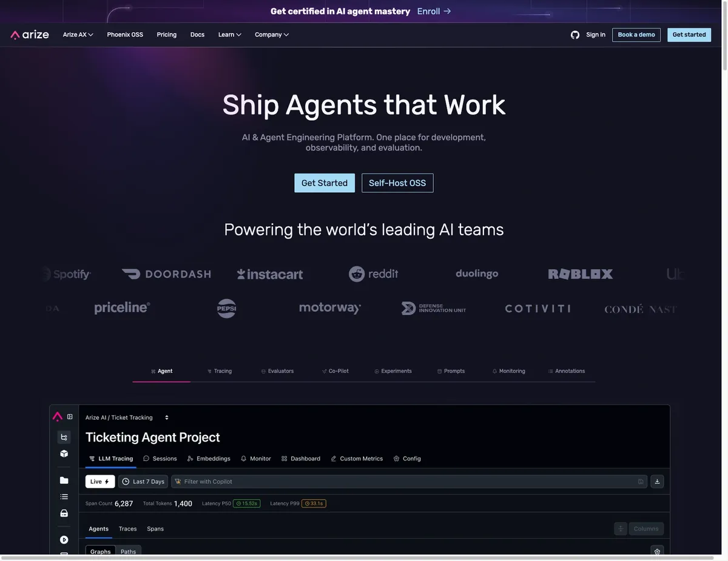Select the Experiments feature tab
Image resolution: width=728 pixels, height=561 pixels.
pos(393,371)
